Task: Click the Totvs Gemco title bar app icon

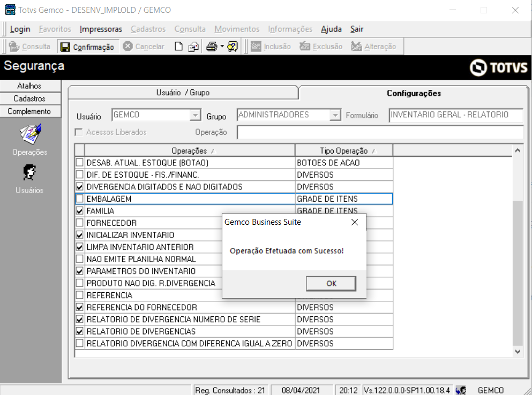Action: tap(10, 10)
